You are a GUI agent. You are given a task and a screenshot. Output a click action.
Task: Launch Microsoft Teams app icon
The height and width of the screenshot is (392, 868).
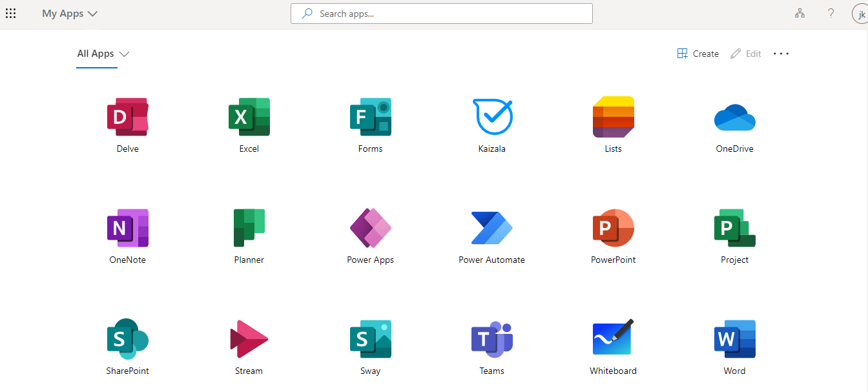pos(491,340)
